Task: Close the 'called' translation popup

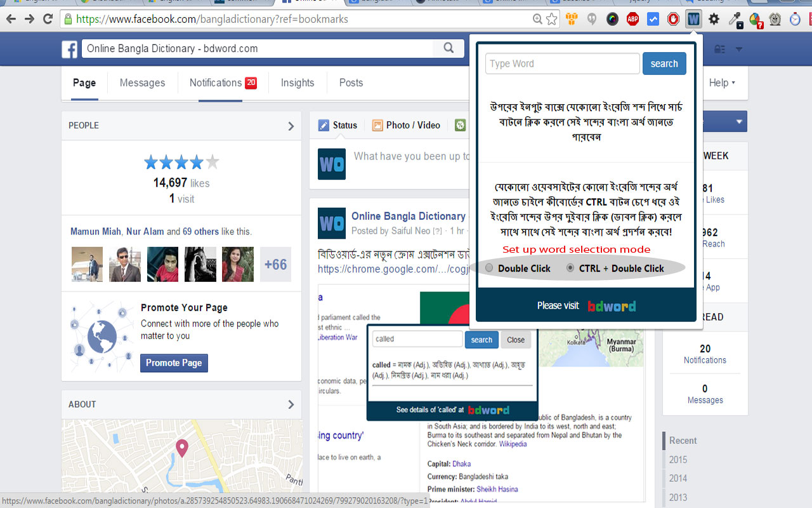Action: (x=516, y=340)
